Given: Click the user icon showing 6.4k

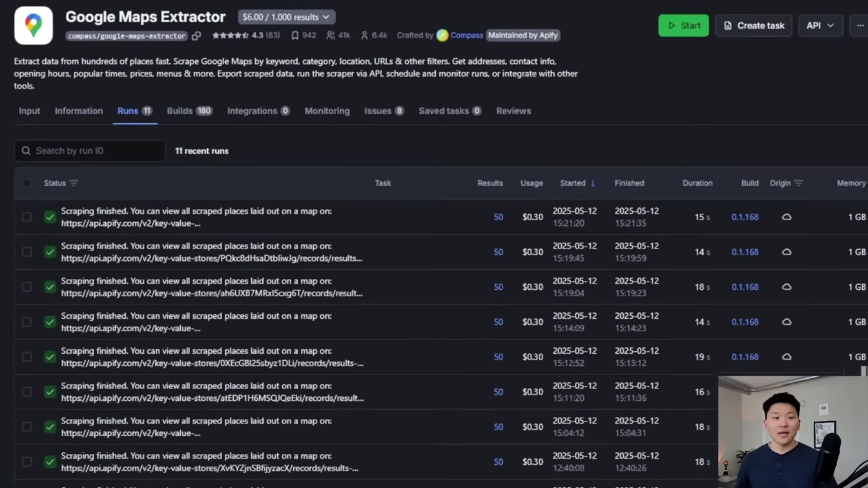Looking at the screenshot, I should pyautogui.click(x=364, y=36).
